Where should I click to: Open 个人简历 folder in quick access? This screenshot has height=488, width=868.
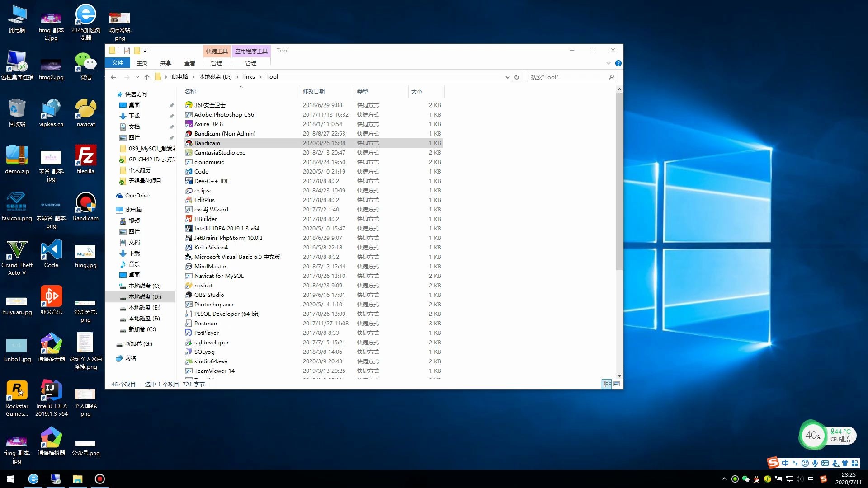click(x=139, y=170)
